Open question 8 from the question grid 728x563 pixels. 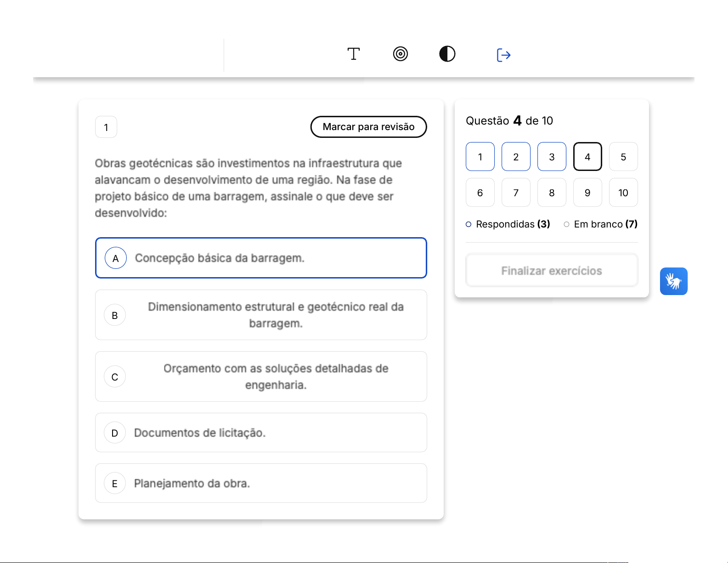pyautogui.click(x=552, y=193)
